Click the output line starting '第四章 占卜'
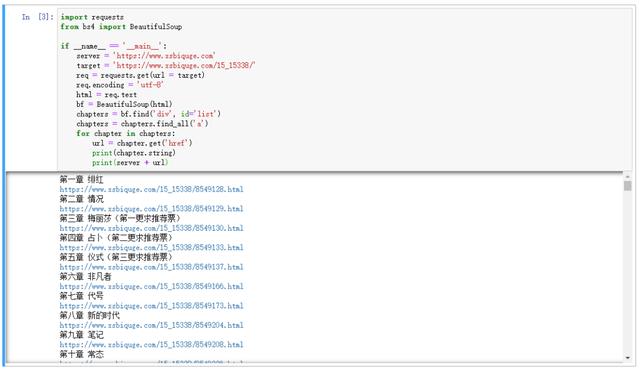The height and width of the screenshot is (370, 640). pos(116,238)
